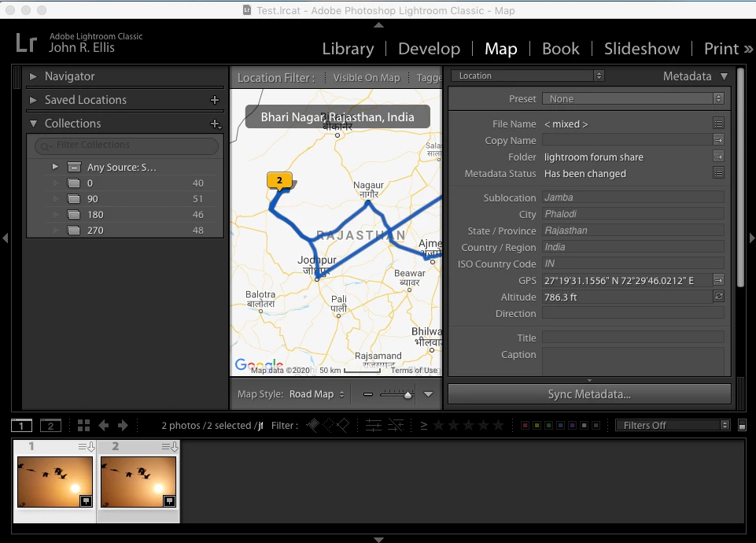Viewport: 756px width, 543px height.
Task: Click the Filter Collections search field
Action: [127, 145]
